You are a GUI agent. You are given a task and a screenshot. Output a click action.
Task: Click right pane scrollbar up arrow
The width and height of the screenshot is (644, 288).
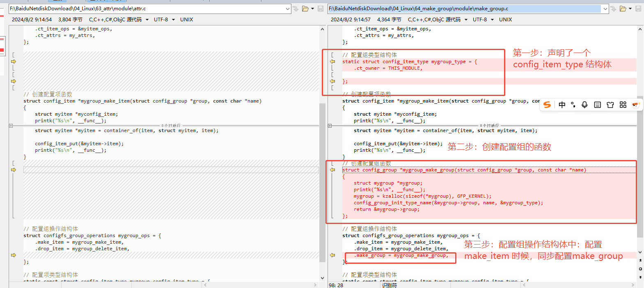click(x=640, y=29)
